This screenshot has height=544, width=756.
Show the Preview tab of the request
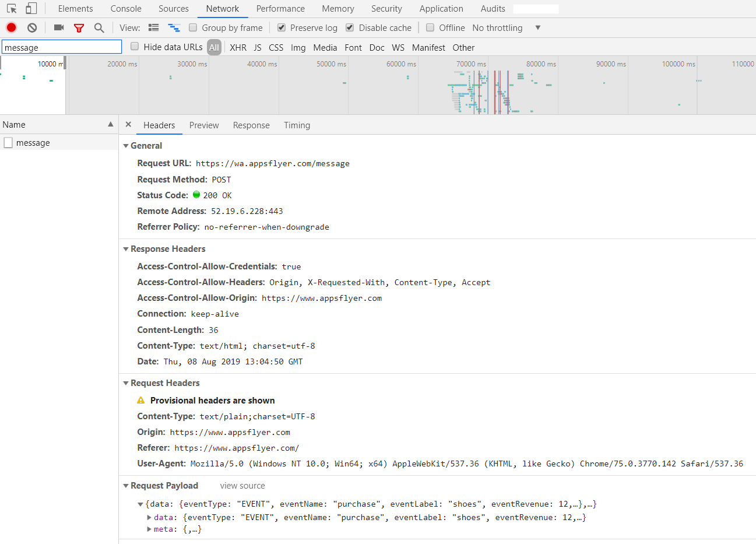pyautogui.click(x=204, y=125)
